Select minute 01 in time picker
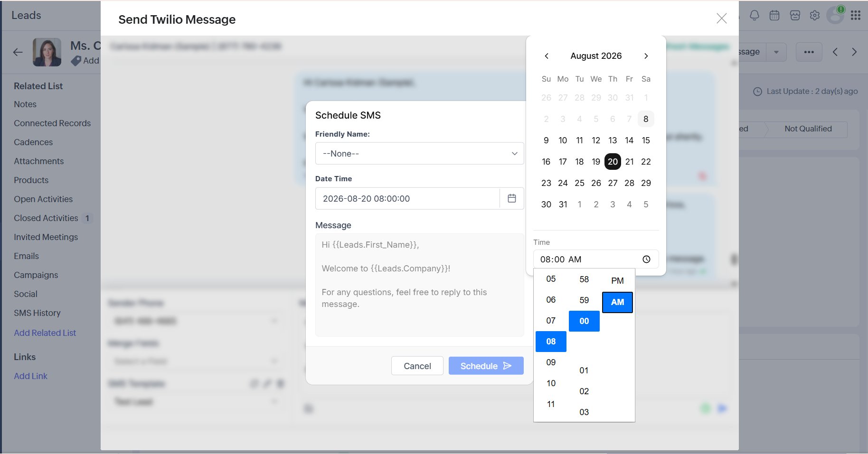The width and height of the screenshot is (868, 454). 584,371
